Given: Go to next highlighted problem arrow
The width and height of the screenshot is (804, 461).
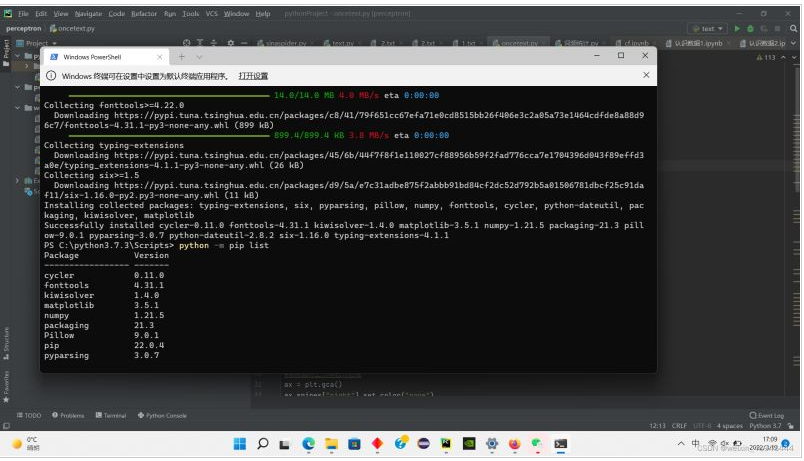Looking at the screenshot, I should [794, 57].
